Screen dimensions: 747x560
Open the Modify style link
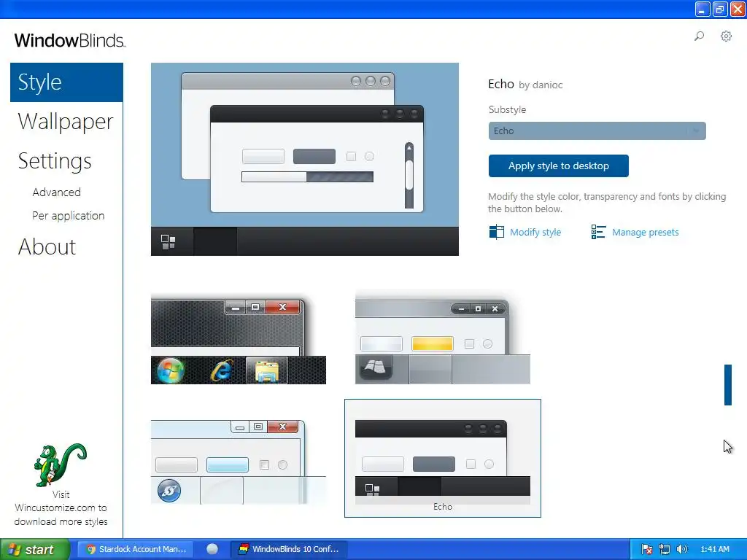535,233
